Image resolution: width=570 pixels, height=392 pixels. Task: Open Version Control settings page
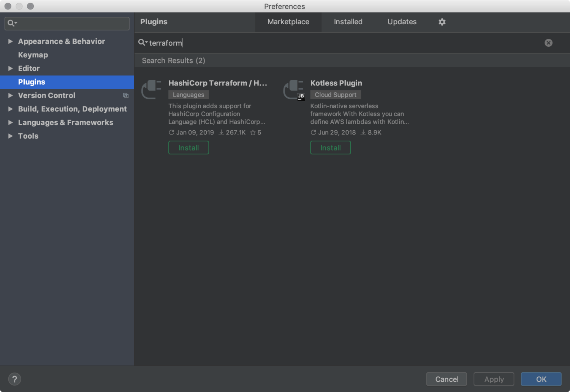[x=47, y=95]
